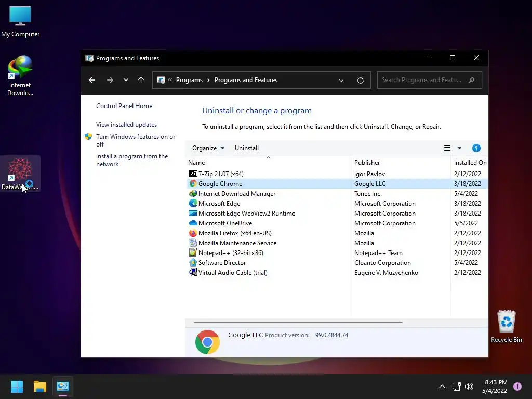Refresh the Programs and Features list

pyautogui.click(x=361, y=81)
